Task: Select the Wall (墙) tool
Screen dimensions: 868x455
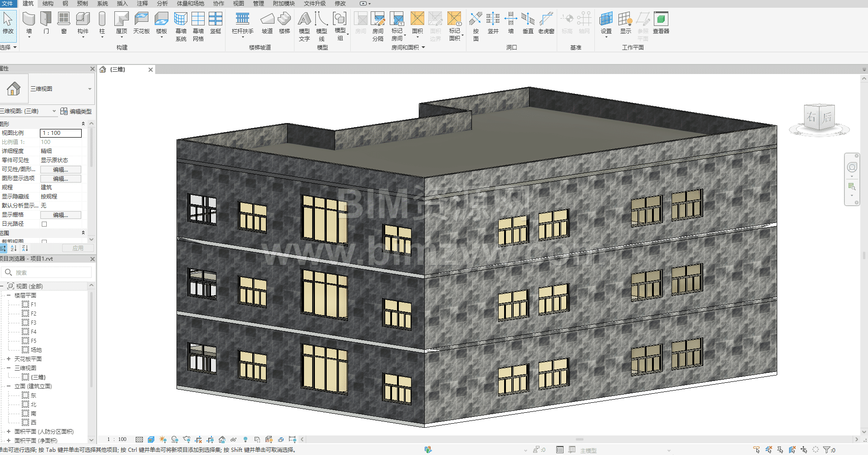Action: pos(29,23)
